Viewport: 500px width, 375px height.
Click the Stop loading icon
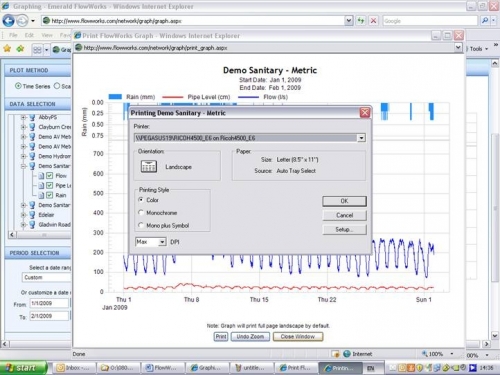pos(373,21)
